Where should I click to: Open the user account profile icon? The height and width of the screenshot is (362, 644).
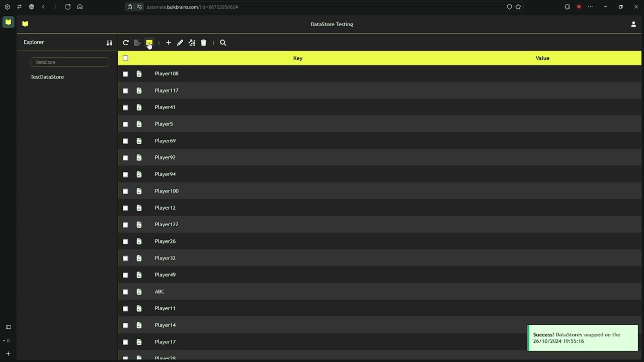click(x=633, y=24)
